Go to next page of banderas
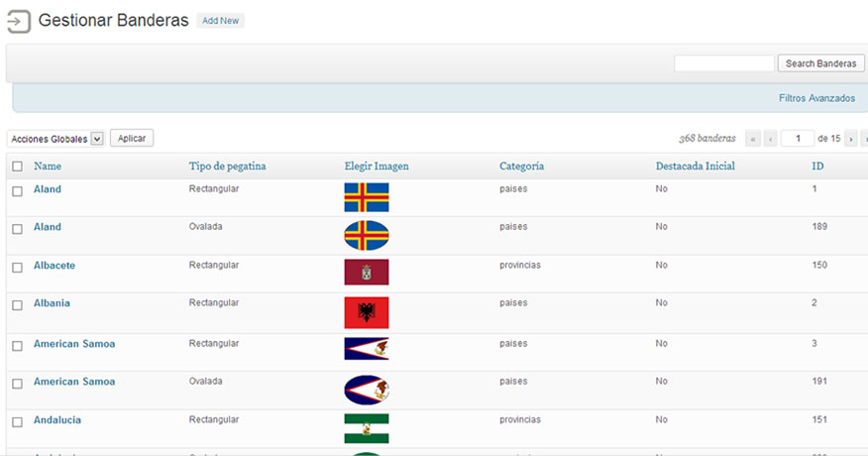Screen dimensions: 868x456 (851, 139)
